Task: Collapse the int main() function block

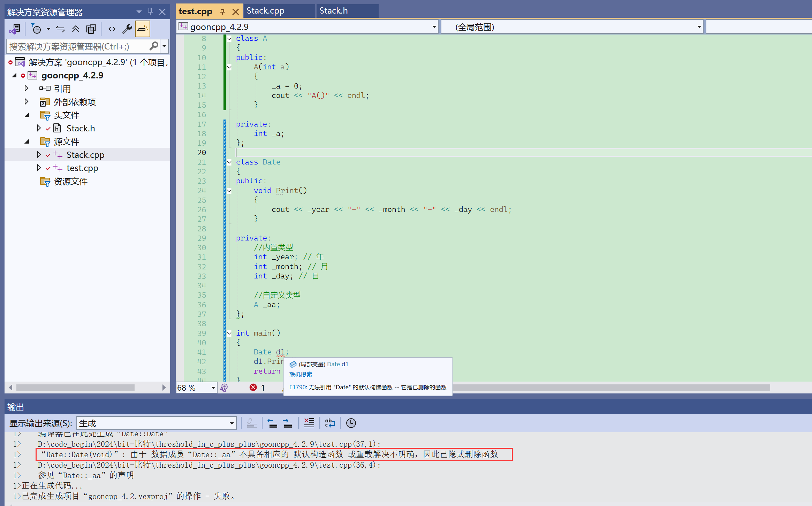Action: pos(229,333)
